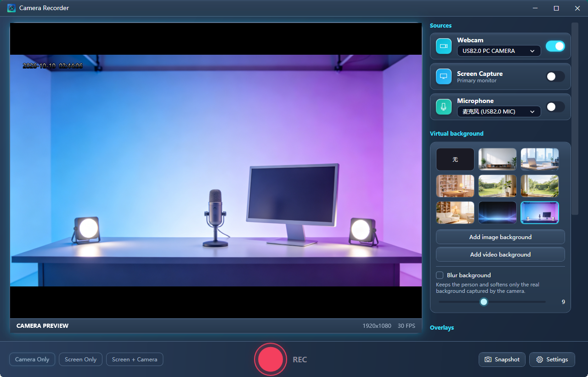Open Settings
Image resolution: width=588 pixels, height=377 pixels.
click(x=552, y=360)
